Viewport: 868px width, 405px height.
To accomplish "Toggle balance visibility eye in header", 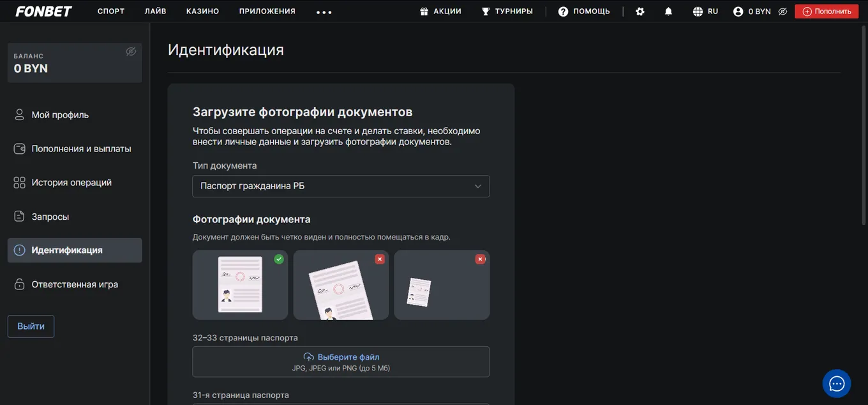I will [x=782, y=11].
